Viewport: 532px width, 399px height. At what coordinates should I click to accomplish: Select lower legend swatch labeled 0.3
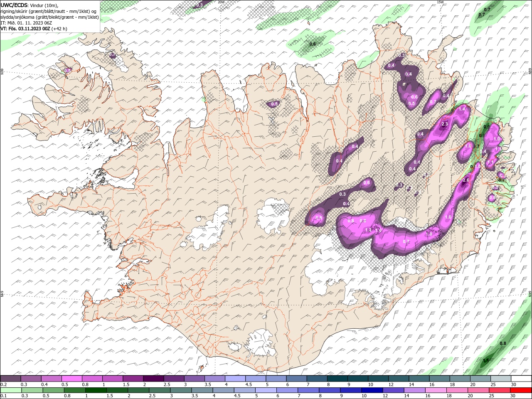click(32, 390)
